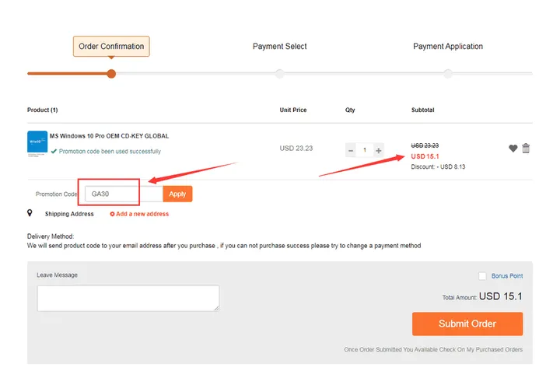Open MS Windows 10 Pro product link

[109, 136]
